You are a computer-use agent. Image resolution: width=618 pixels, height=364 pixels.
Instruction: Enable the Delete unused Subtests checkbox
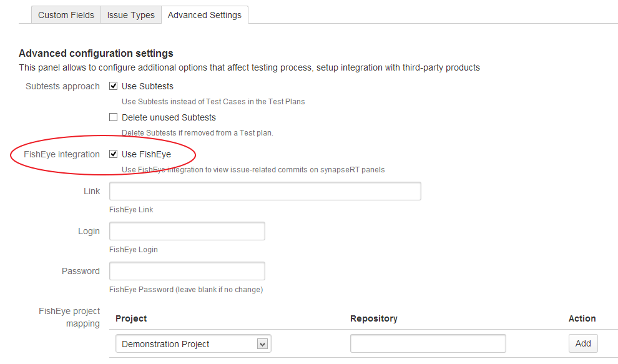(114, 117)
